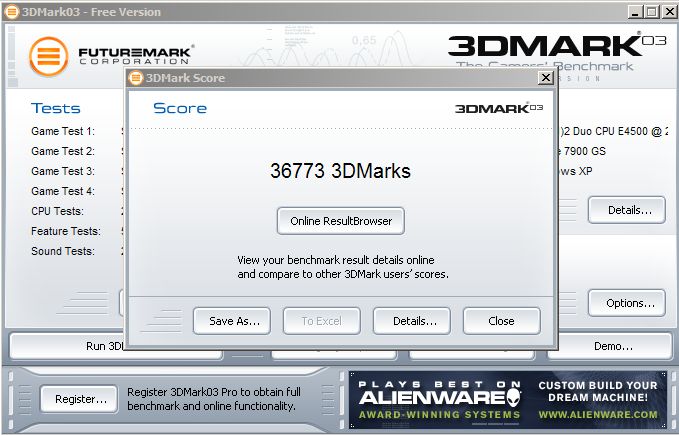
Task: Click the 3DMark Score dialog title icon
Action: (x=136, y=78)
